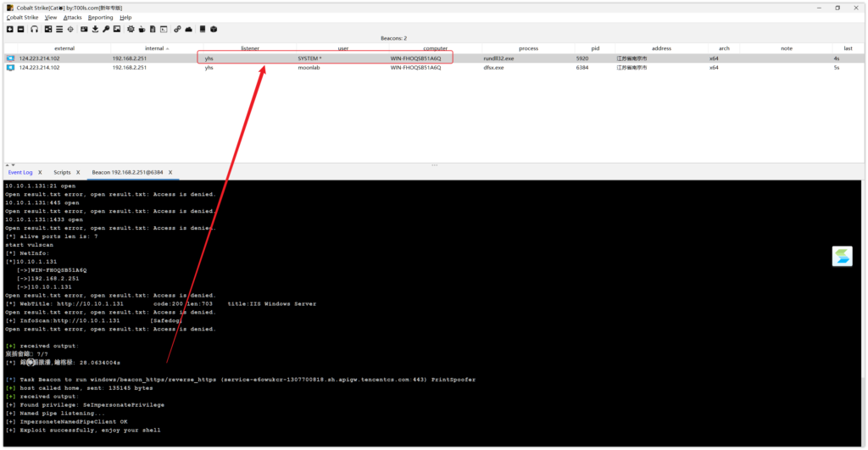Screen dimensions: 868x450
Task: Open the View menu
Action: pos(50,18)
